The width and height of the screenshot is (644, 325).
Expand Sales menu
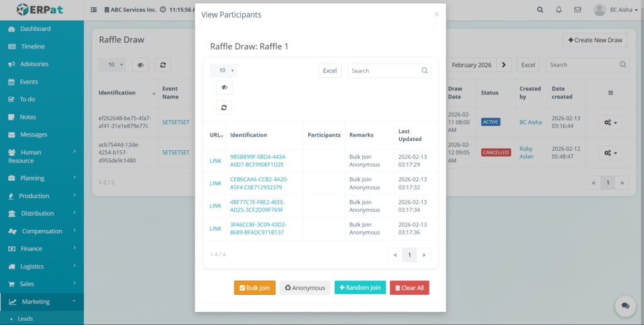pyautogui.click(x=42, y=284)
